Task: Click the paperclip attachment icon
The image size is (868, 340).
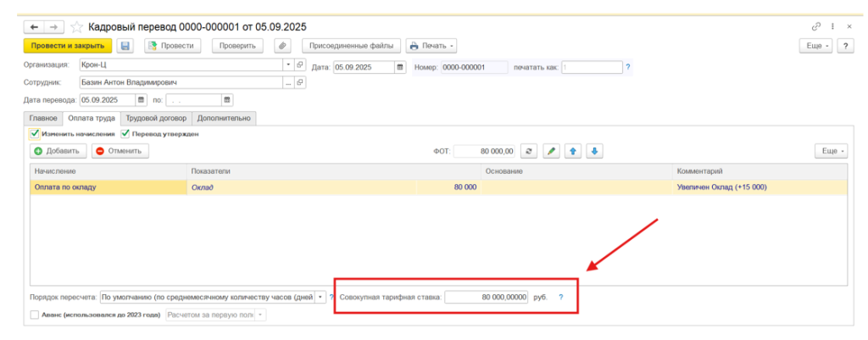Action: point(283,46)
